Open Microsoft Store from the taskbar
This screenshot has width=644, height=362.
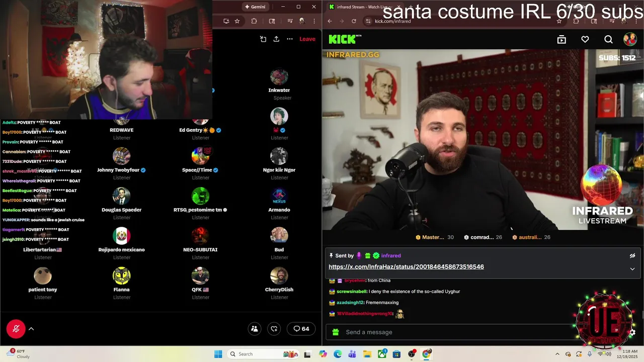click(x=397, y=354)
